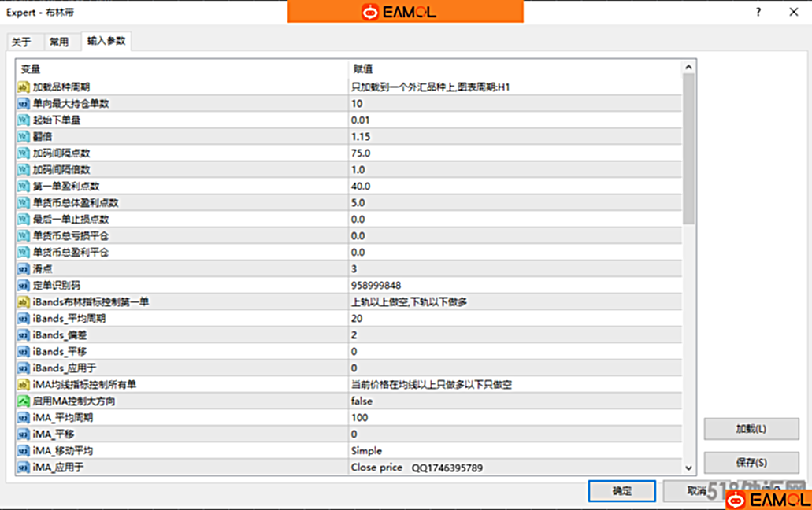Click the parameter list scroll down arrow
812x510 pixels.
click(689, 468)
